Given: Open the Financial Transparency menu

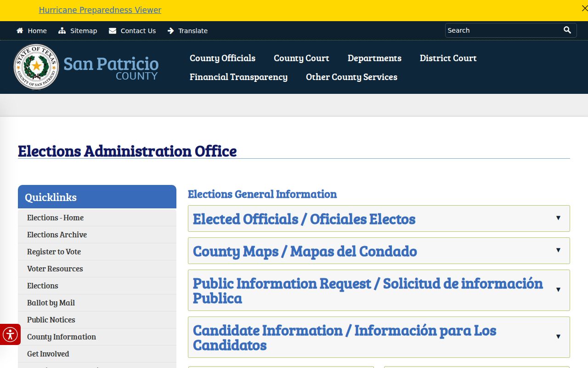Looking at the screenshot, I should tap(238, 77).
